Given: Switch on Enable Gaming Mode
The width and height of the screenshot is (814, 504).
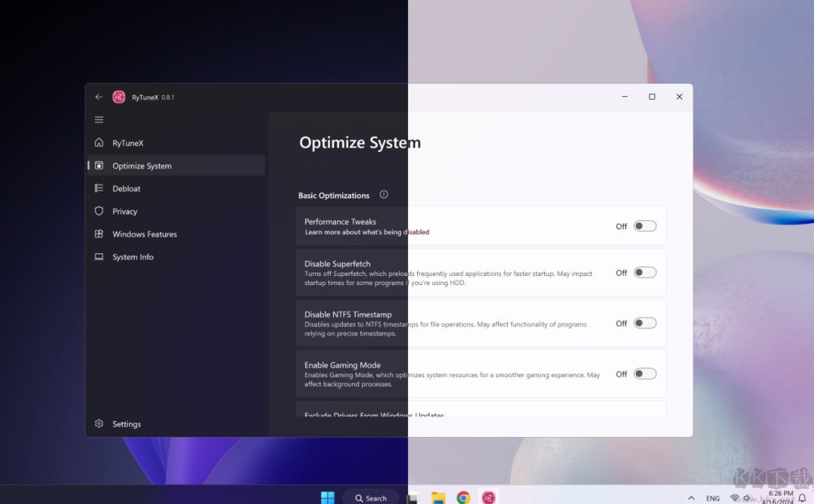Looking at the screenshot, I should coord(645,374).
